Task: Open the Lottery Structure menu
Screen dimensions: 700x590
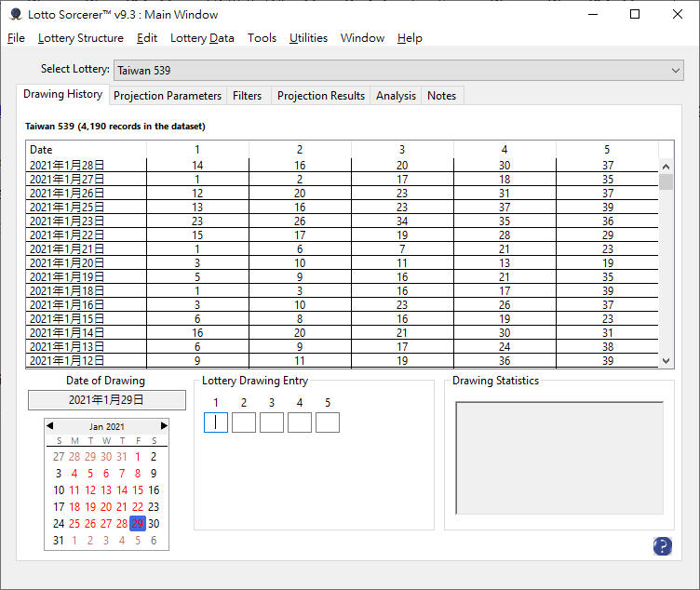Action: click(x=80, y=38)
